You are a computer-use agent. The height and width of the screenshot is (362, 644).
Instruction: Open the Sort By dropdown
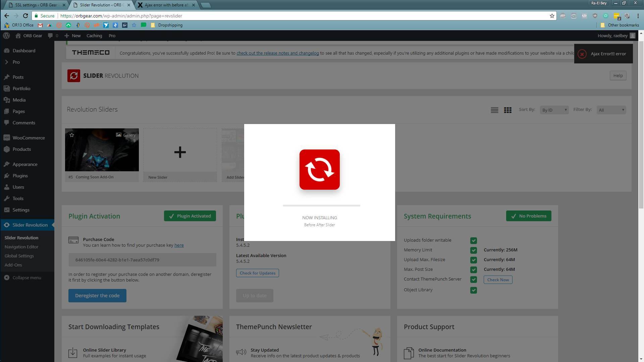554,110
